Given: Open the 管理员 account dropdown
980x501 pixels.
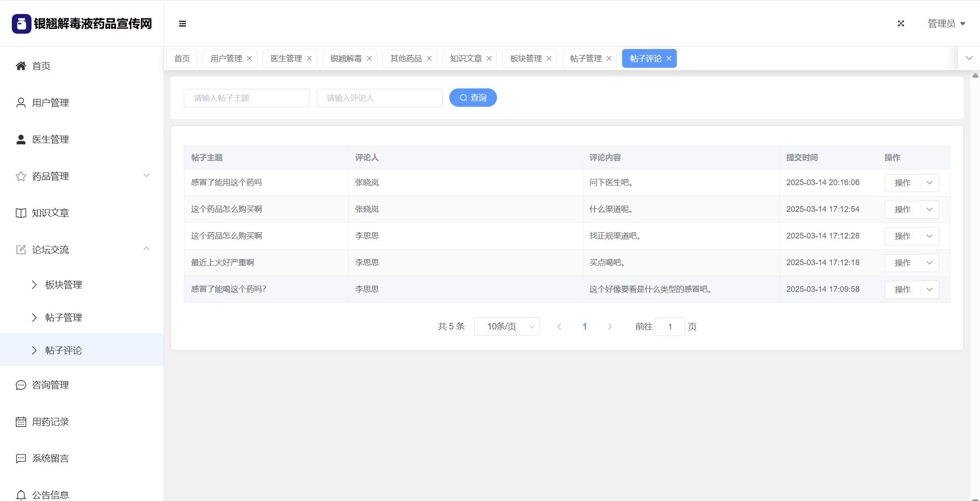Looking at the screenshot, I should [x=946, y=24].
